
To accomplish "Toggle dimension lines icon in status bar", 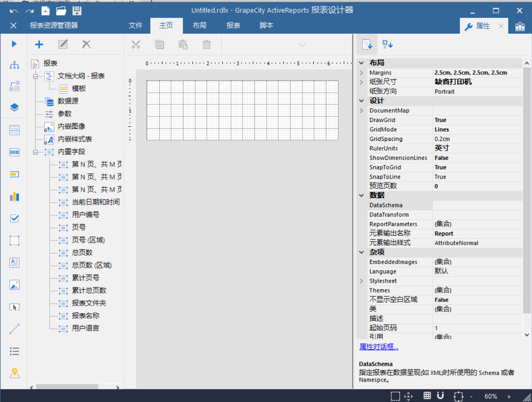I will pos(458,396).
